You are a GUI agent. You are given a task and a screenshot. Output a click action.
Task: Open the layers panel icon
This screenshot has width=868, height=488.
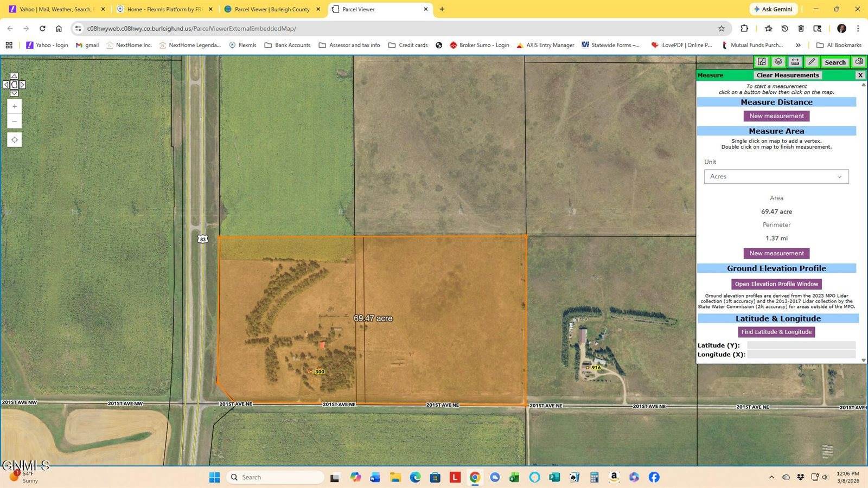tap(778, 62)
